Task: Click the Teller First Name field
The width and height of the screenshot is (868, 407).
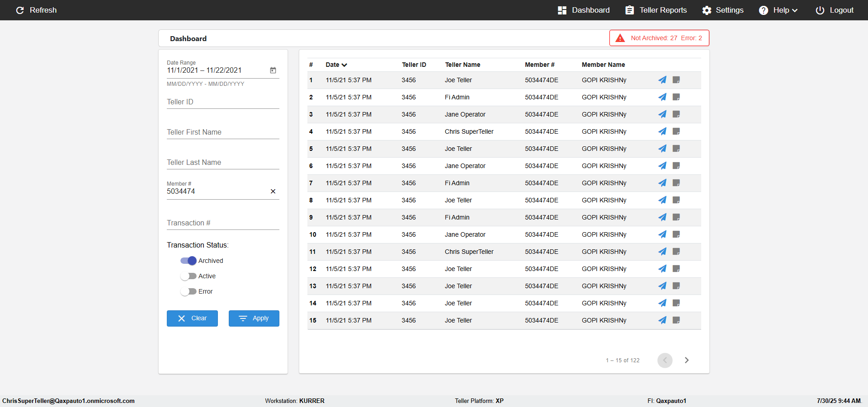Action: (x=223, y=132)
